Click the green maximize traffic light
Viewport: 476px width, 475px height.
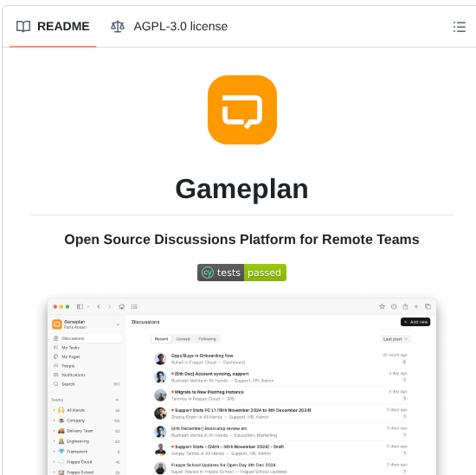pos(68,306)
